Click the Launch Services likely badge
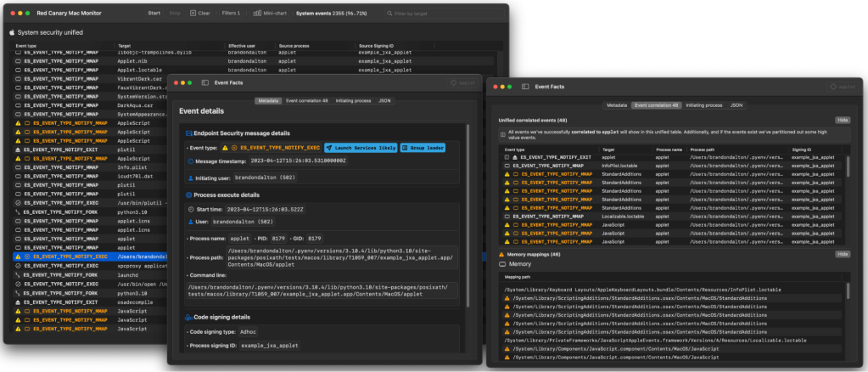This screenshot has height=372, width=868. point(360,147)
